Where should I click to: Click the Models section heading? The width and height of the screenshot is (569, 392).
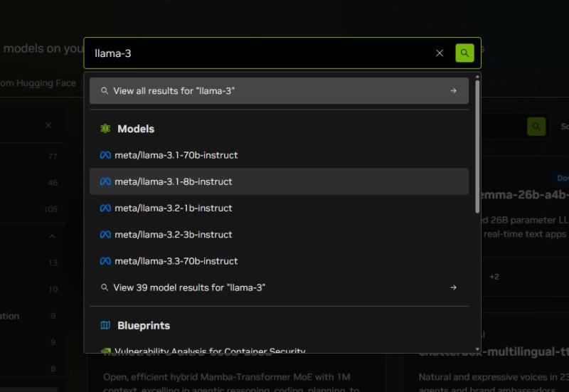(136, 129)
